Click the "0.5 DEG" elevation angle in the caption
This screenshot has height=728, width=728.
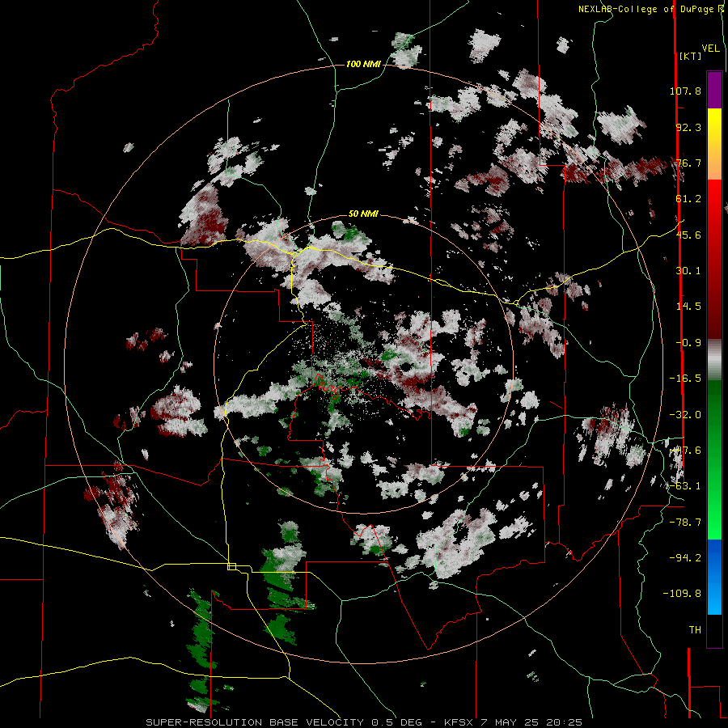pyautogui.click(x=396, y=722)
